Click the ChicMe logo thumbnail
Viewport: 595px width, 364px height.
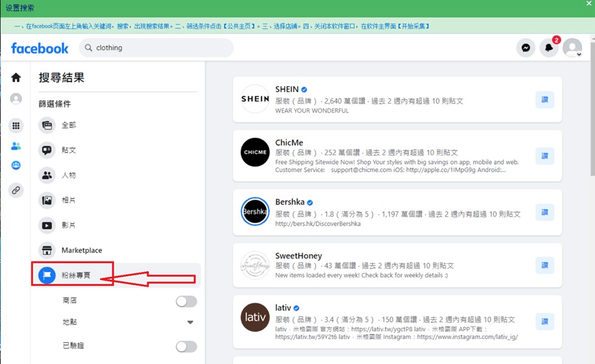pyautogui.click(x=255, y=152)
